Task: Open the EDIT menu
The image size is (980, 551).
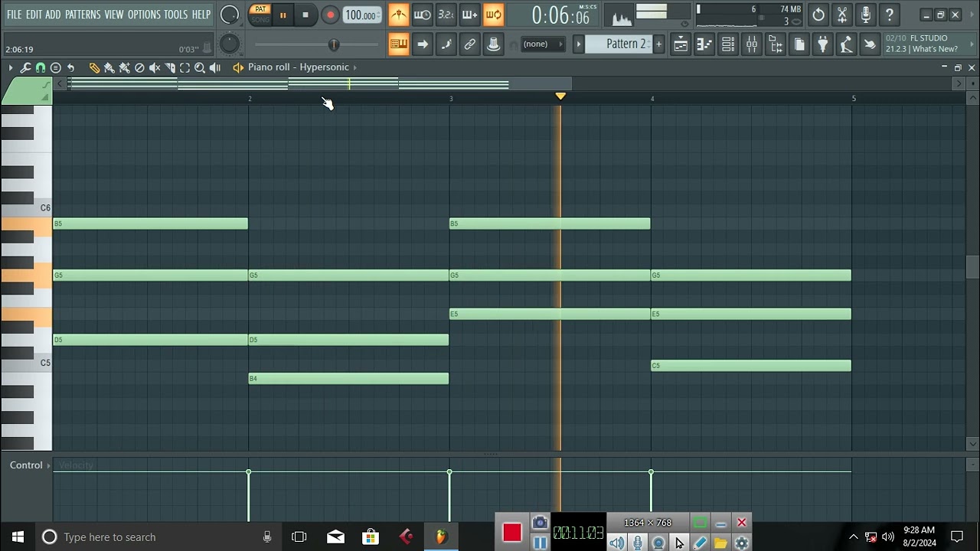Action: click(34, 15)
